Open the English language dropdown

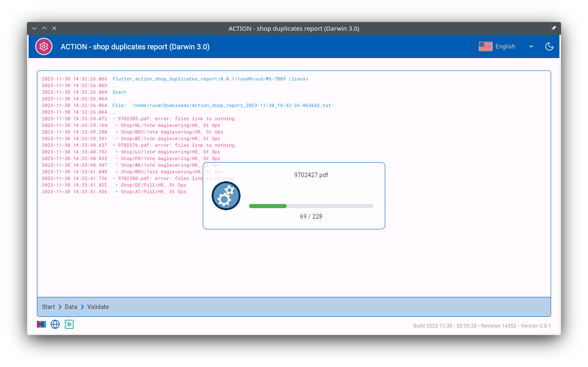coord(505,46)
